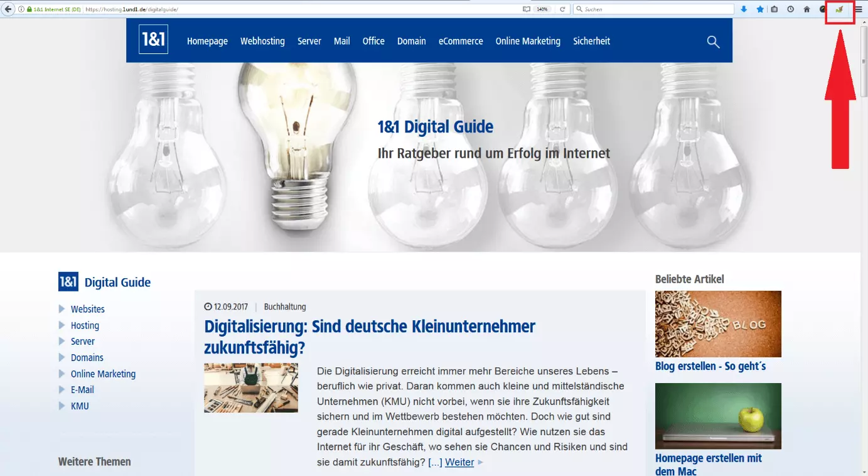Click the 1&1 Digital Guide sidebar logo
The image size is (868, 476).
point(68,282)
